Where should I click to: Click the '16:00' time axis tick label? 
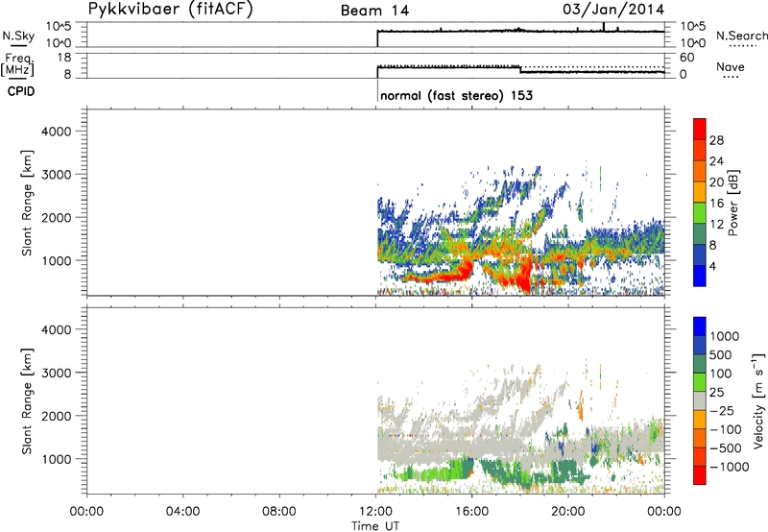pos(471,512)
